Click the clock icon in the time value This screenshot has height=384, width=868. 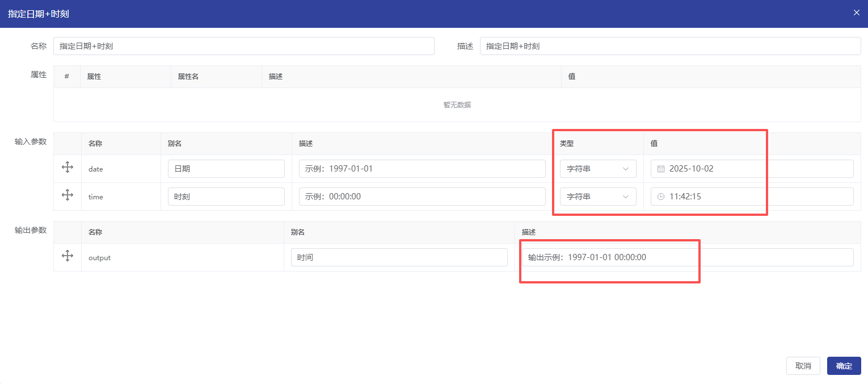660,197
